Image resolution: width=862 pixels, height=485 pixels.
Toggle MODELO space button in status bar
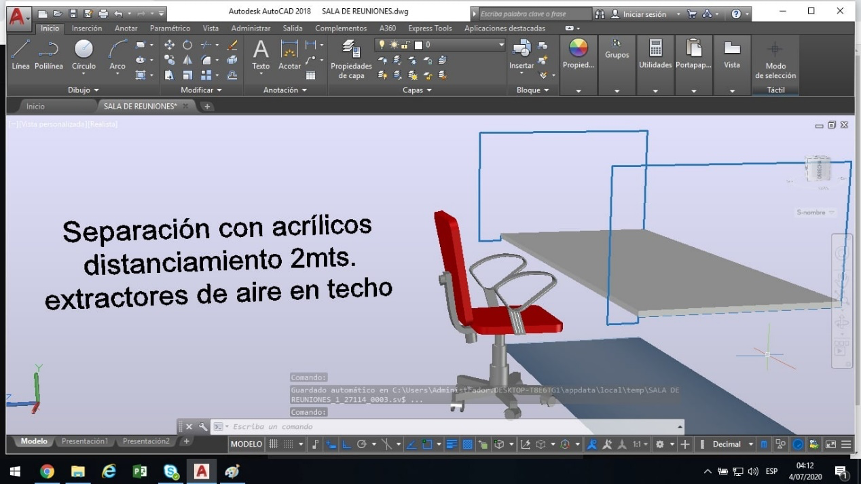(246, 444)
